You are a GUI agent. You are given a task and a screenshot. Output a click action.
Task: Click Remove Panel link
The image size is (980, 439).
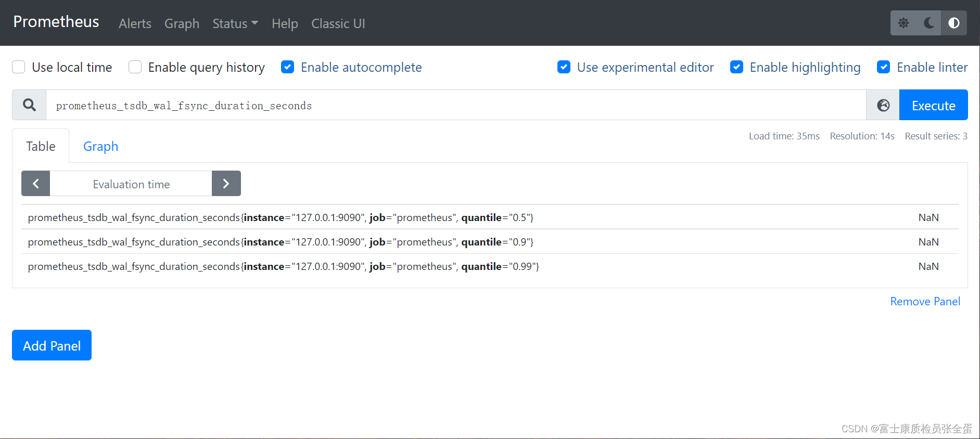pos(925,301)
